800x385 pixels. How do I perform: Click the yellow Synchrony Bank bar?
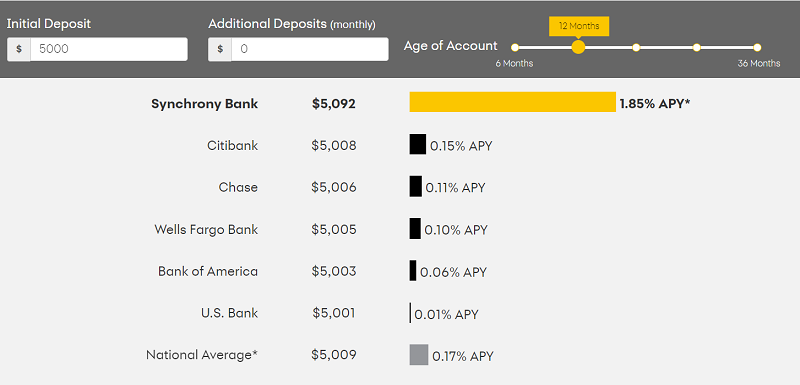(x=513, y=102)
